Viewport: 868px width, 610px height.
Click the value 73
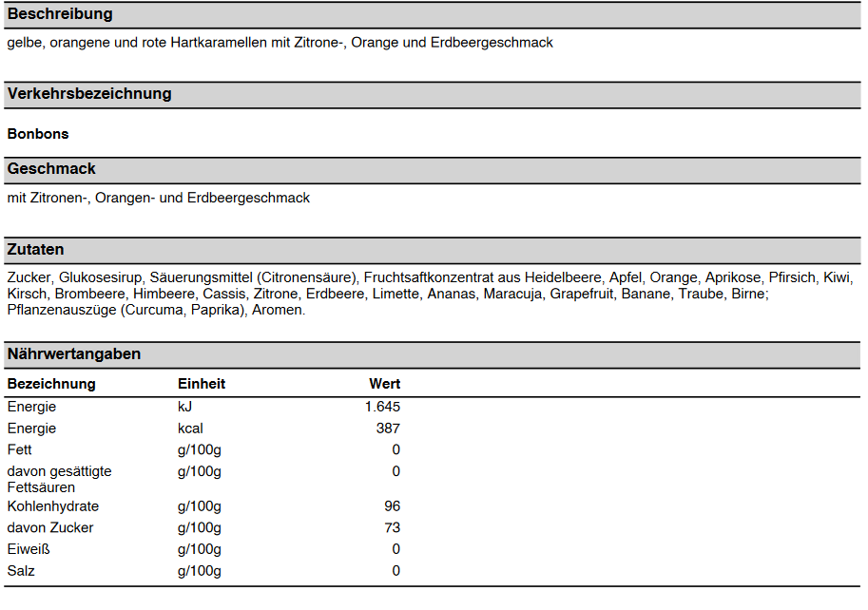392,528
